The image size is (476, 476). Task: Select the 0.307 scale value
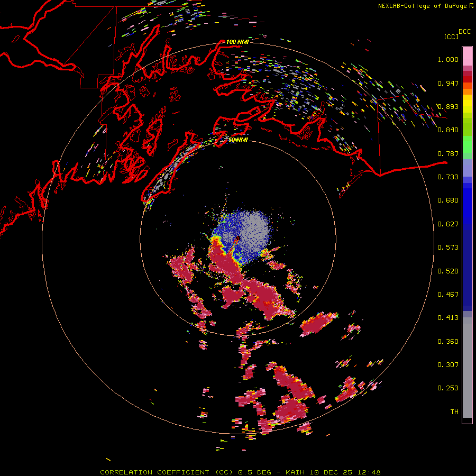448,365
